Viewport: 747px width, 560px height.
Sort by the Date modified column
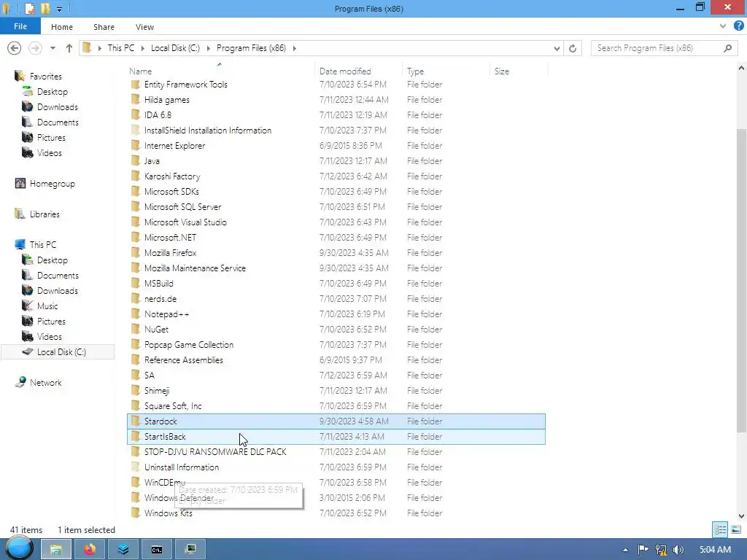(x=345, y=71)
